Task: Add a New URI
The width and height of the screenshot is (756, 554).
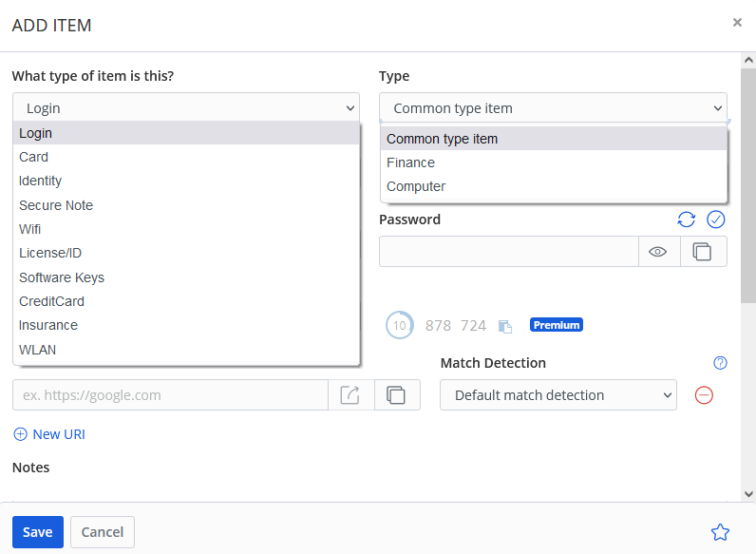Action: point(49,434)
